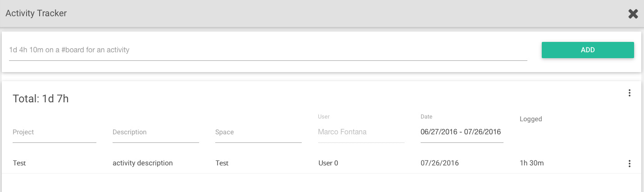Click the Activity Tracker title

[36, 14]
